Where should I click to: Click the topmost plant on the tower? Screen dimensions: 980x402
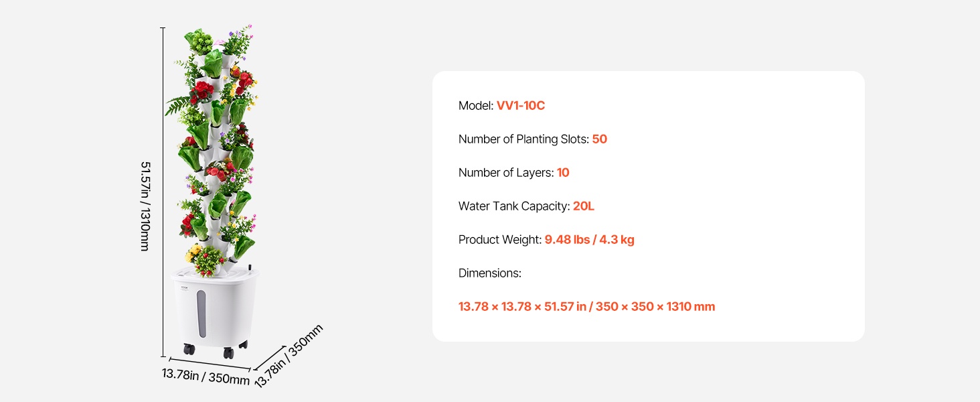(x=198, y=40)
